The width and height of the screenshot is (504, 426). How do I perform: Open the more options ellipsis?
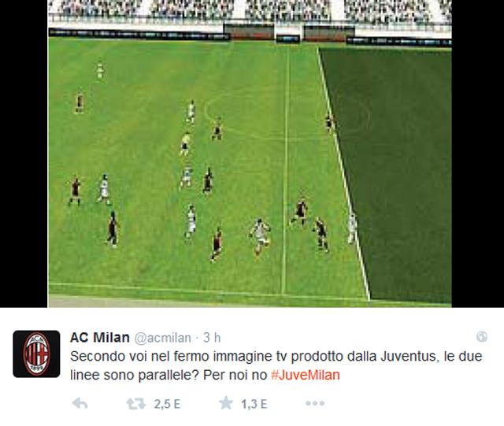[x=315, y=403]
